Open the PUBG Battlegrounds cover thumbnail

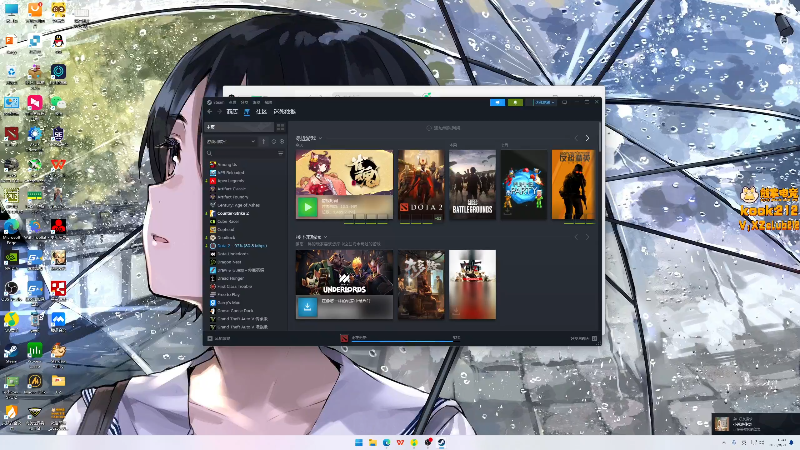472,185
